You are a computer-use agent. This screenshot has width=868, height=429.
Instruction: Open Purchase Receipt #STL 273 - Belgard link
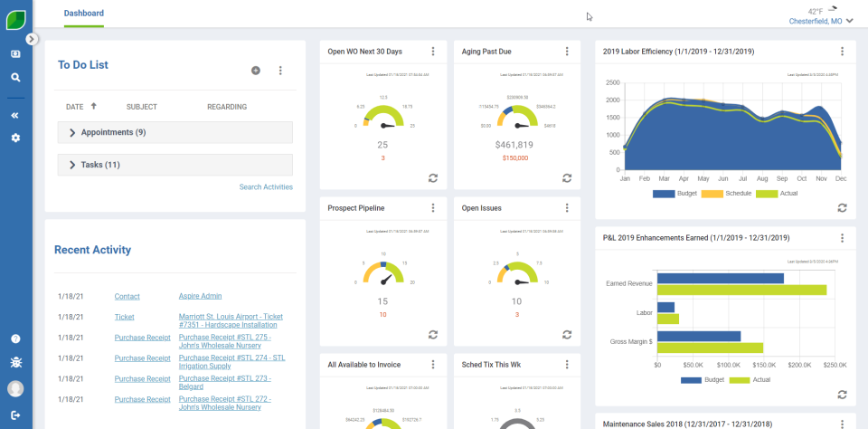click(x=225, y=383)
